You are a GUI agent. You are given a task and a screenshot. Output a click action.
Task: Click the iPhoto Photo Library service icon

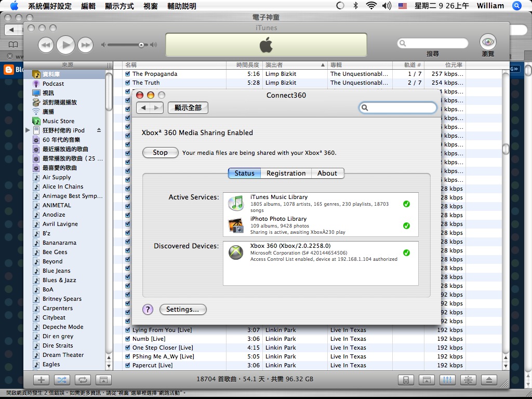(236, 225)
